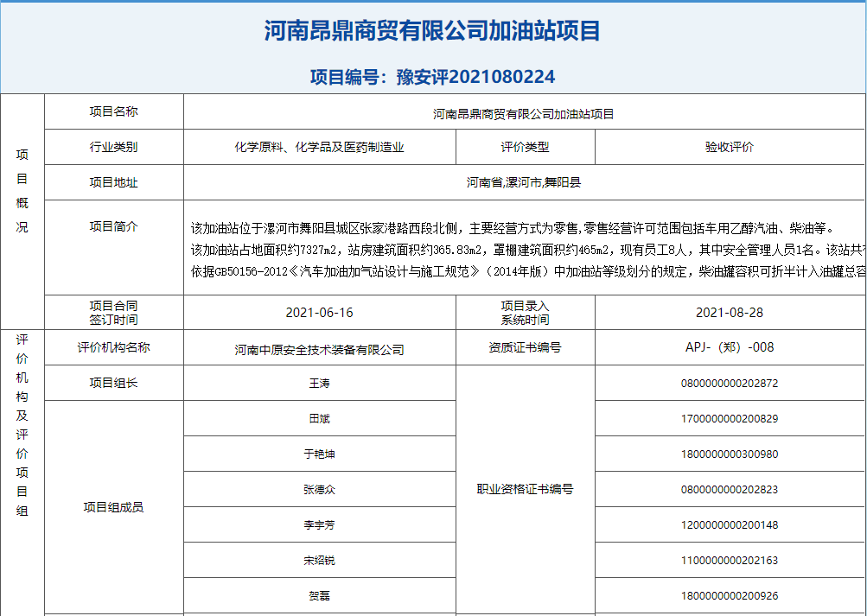Screen dimensions: 867x616
Task: Click first line of project introduction text
Action: click(512, 228)
